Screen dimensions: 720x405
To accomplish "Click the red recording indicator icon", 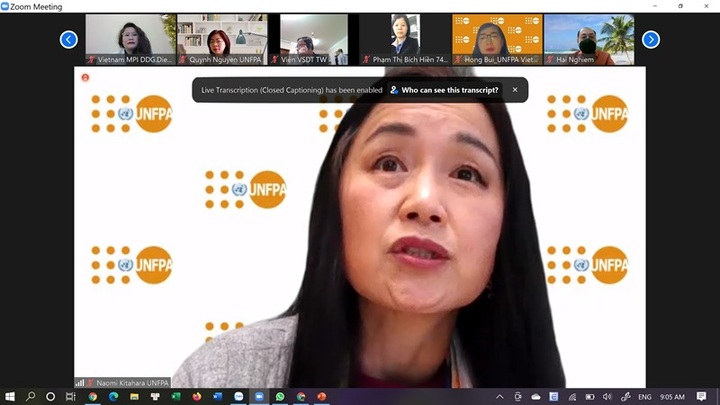I will [85, 78].
